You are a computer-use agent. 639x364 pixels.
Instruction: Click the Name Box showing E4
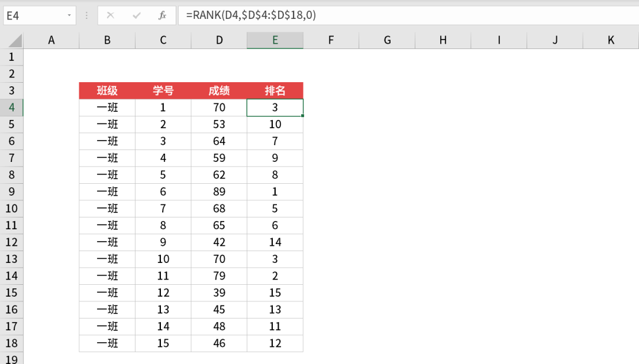pyautogui.click(x=40, y=15)
